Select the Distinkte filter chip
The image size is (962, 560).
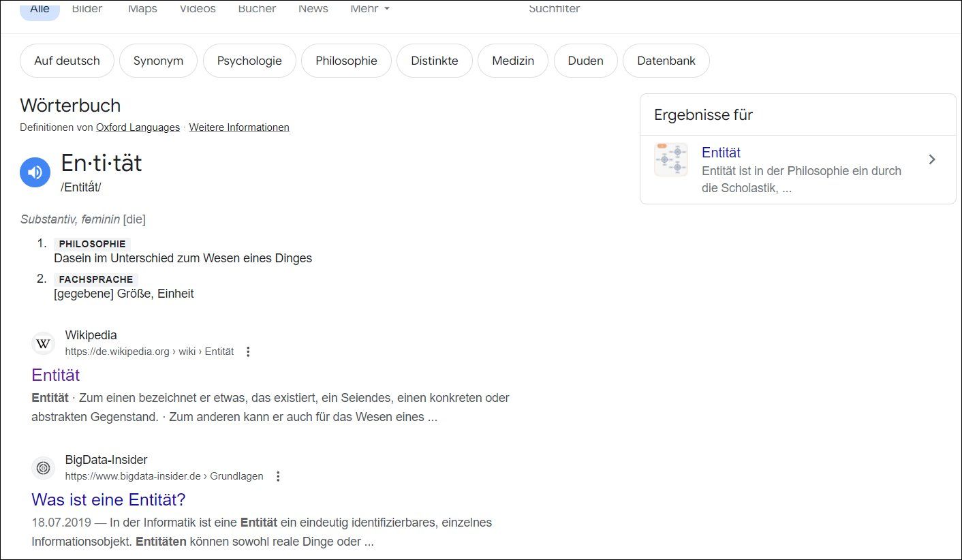coord(435,61)
